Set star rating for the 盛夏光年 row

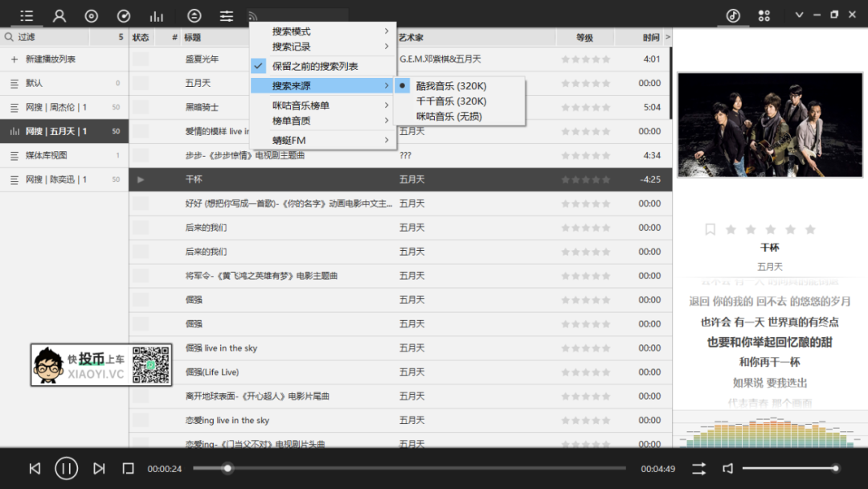(x=585, y=60)
